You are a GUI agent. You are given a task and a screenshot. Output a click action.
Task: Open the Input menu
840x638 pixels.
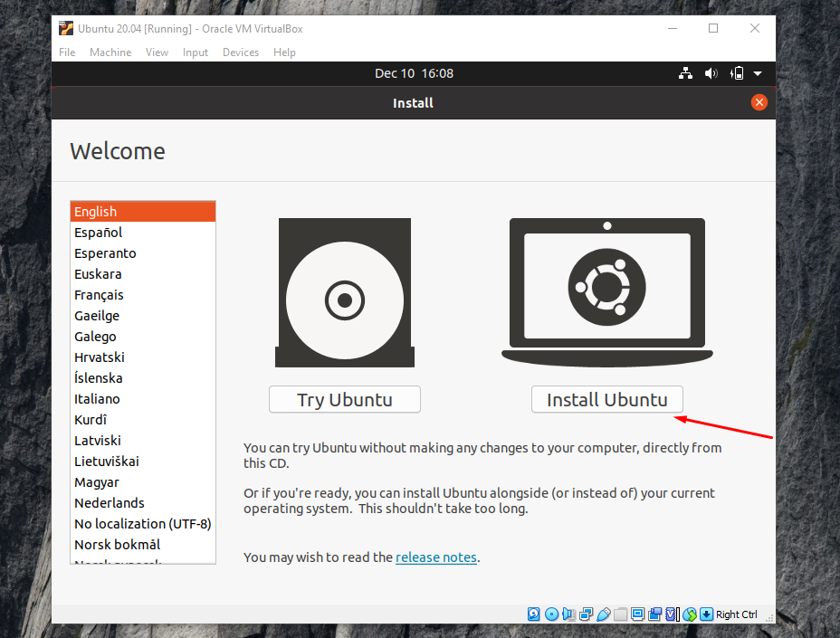point(196,52)
